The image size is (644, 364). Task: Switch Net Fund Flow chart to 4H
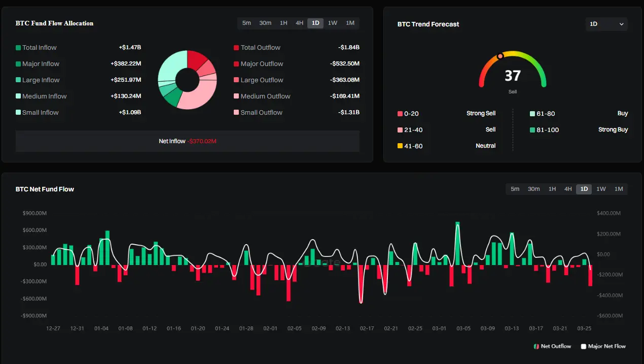point(568,189)
